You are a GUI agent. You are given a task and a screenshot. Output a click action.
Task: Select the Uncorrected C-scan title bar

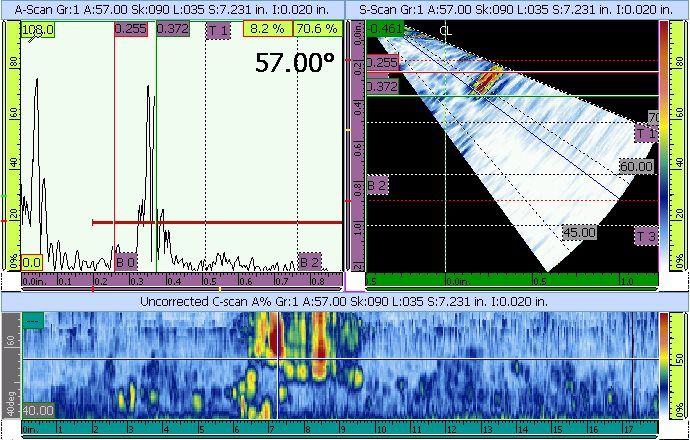pos(344,301)
